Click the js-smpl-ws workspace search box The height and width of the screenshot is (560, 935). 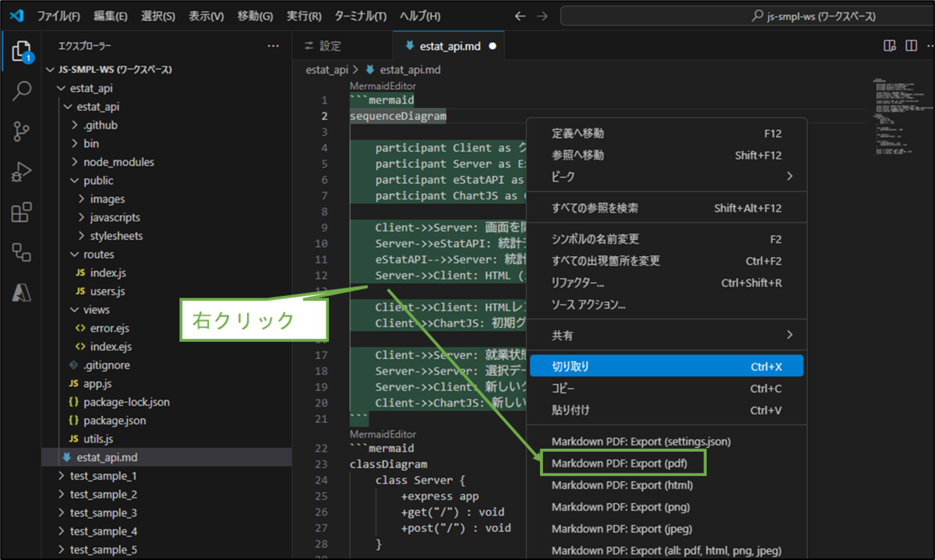746,16
